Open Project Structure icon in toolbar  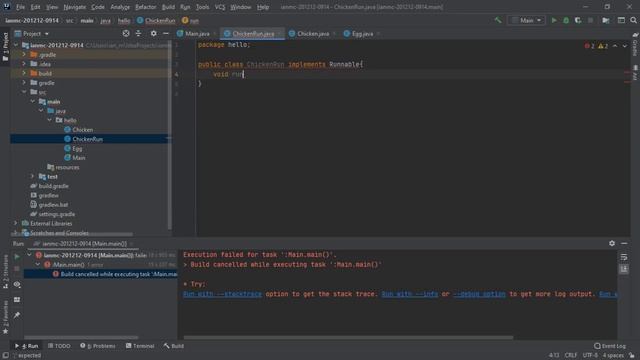click(606, 20)
